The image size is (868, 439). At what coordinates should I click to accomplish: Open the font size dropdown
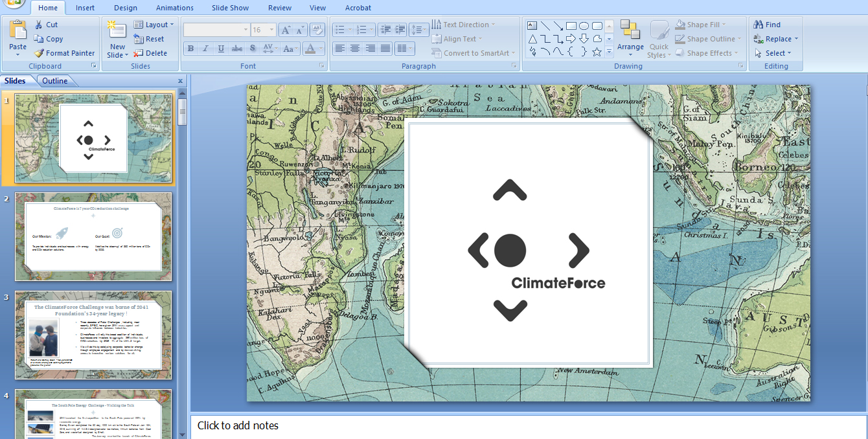pos(272,30)
